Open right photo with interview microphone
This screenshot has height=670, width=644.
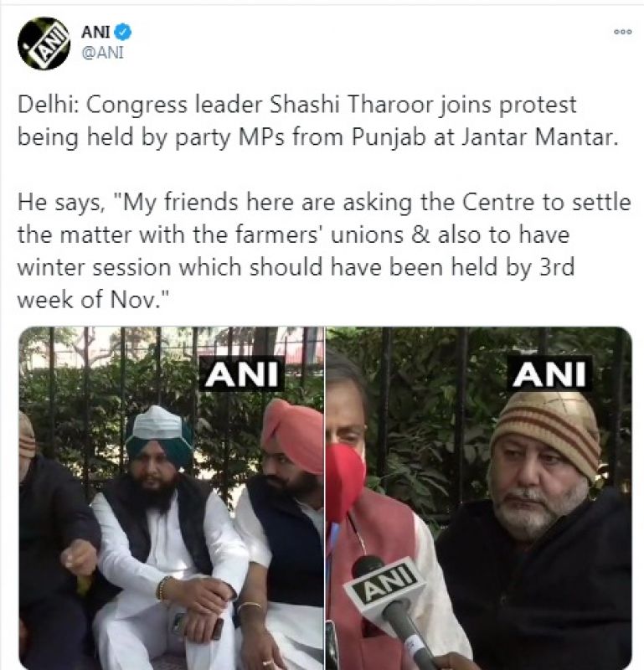[x=479, y=497]
